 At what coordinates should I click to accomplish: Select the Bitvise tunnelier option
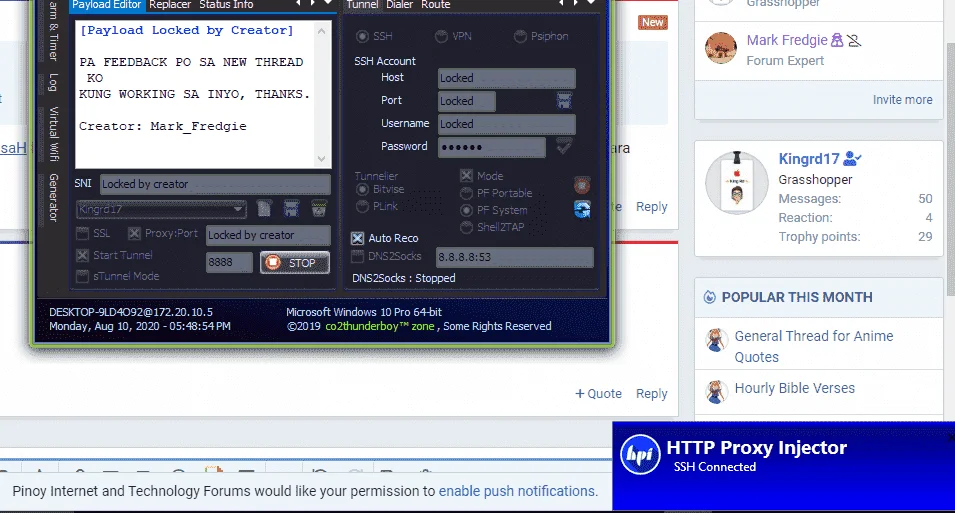[x=362, y=189]
